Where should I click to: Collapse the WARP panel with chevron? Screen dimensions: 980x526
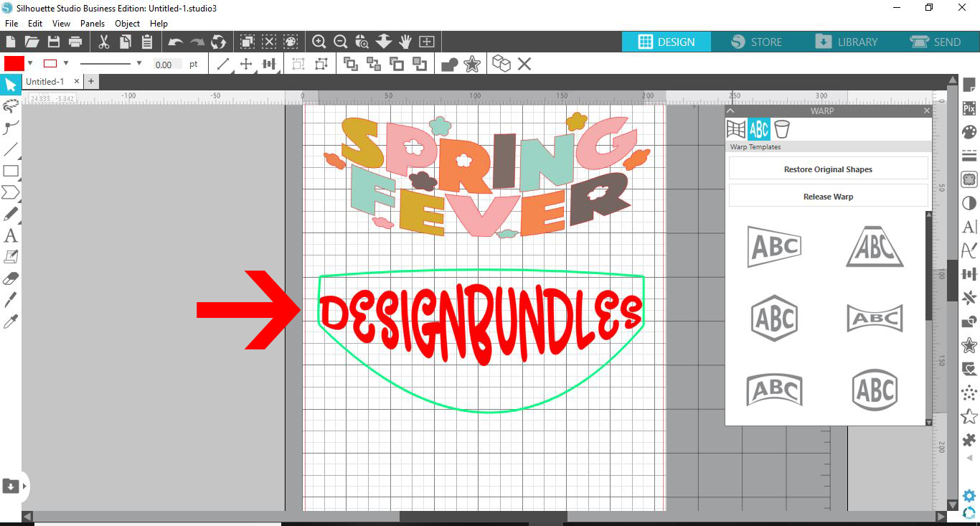(x=730, y=111)
